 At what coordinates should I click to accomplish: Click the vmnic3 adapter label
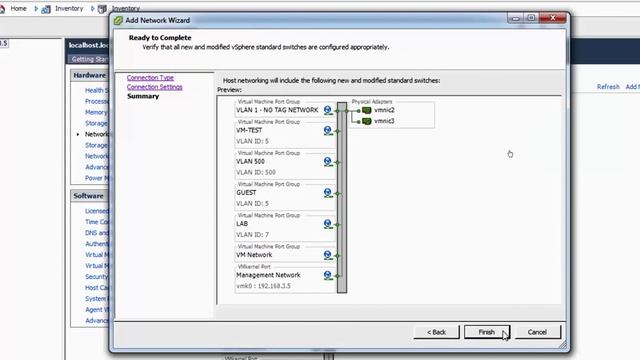pyautogui.click(x=384, y=121)
